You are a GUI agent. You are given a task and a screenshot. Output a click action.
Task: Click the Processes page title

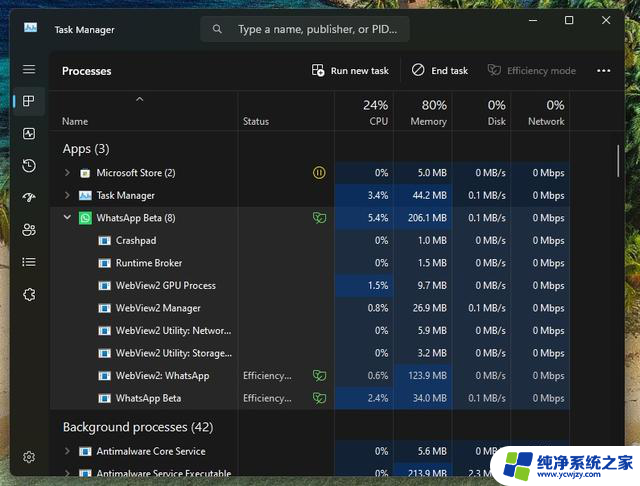point(87,71)
